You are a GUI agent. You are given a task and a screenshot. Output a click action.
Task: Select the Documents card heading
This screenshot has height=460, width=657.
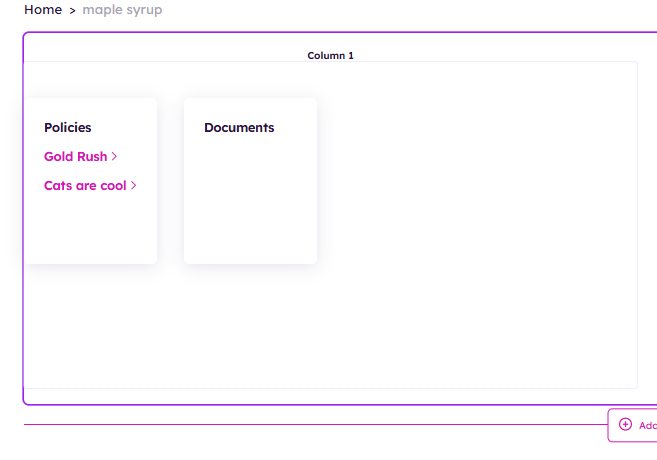[x=239, y=128]
